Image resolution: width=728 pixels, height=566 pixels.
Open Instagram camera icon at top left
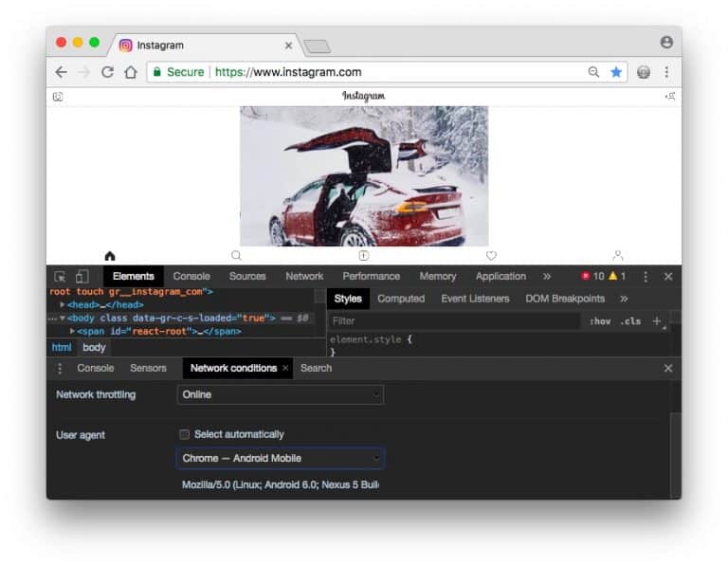pyautogui.click(x=58, y=97)
